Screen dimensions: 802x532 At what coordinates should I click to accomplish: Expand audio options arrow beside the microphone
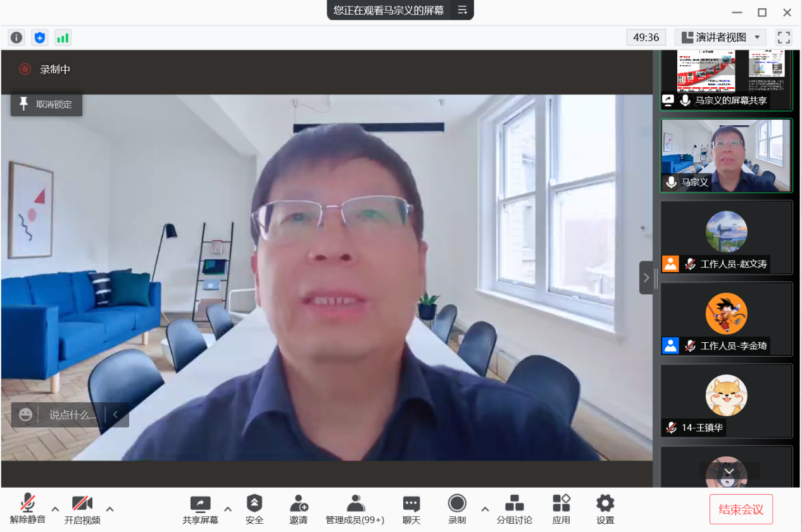tap(55, 509)
